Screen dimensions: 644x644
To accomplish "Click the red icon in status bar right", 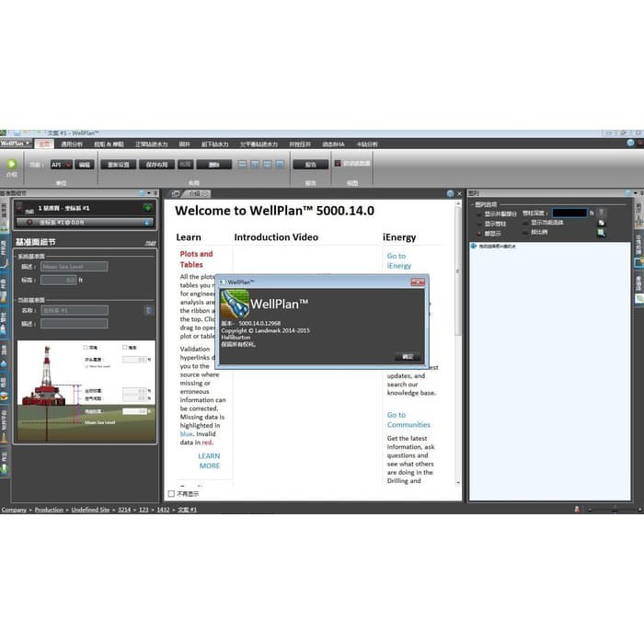I will [x=577, y=510].
